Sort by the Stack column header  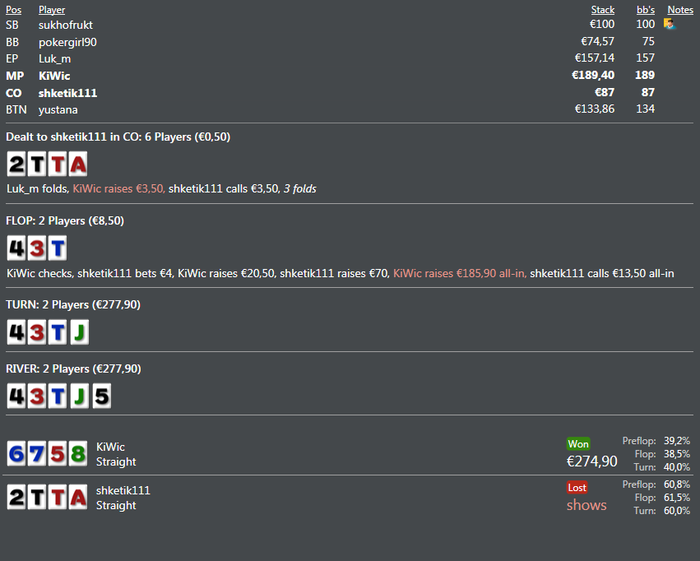click(603, 10)
